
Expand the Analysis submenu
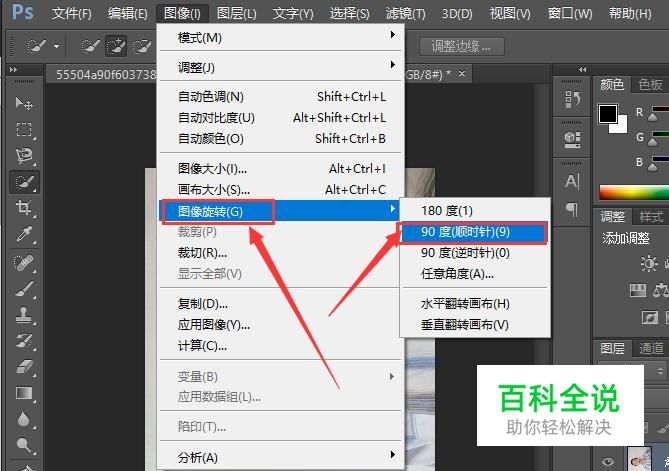(280, 457)
